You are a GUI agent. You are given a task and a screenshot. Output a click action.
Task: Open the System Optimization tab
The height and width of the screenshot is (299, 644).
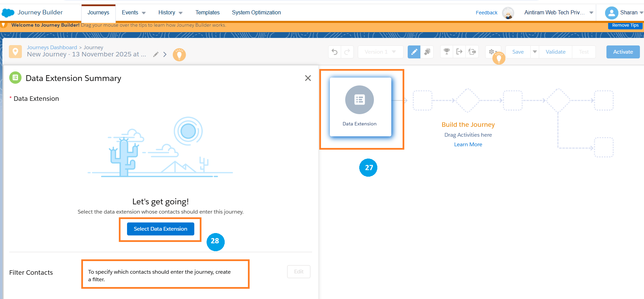pos(256,13)
